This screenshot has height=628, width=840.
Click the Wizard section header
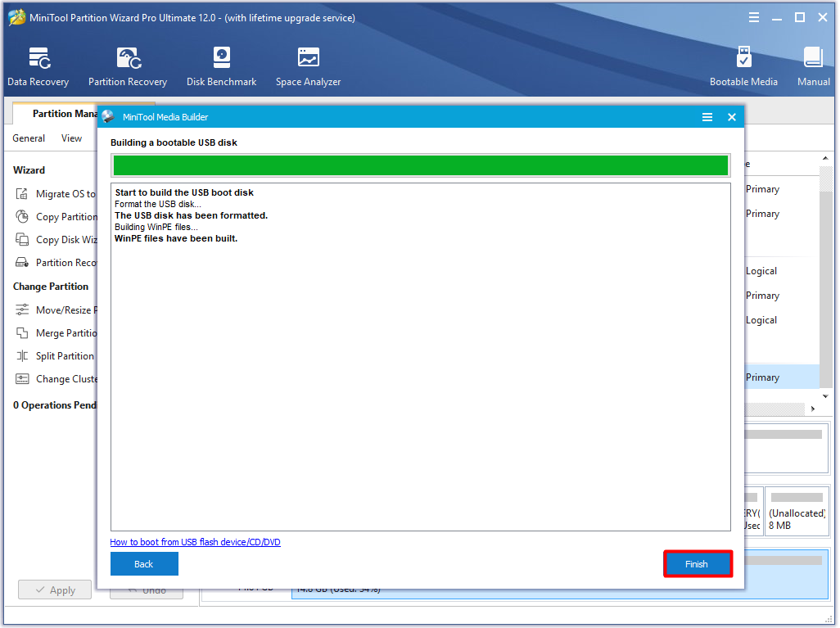click(x=29, y=169)
